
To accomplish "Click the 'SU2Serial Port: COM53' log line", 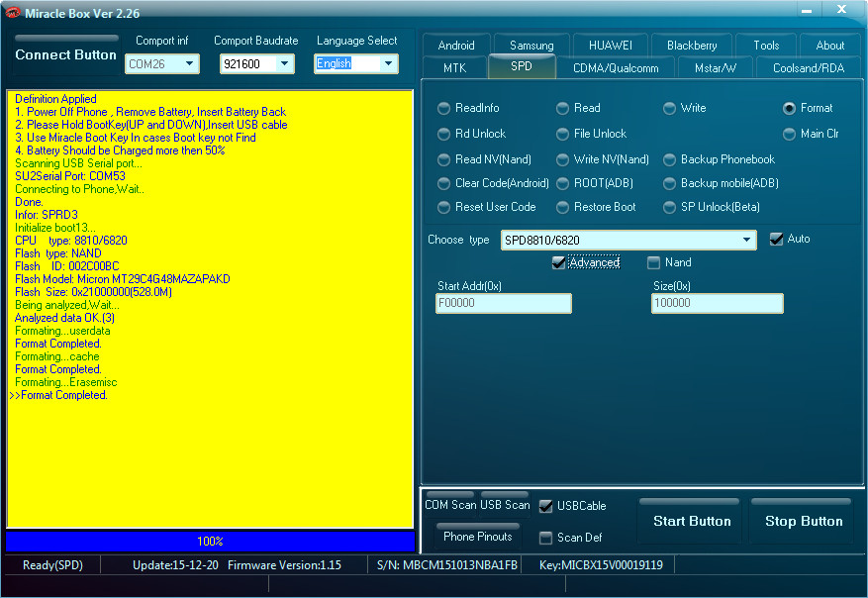I will click(70, 176).
